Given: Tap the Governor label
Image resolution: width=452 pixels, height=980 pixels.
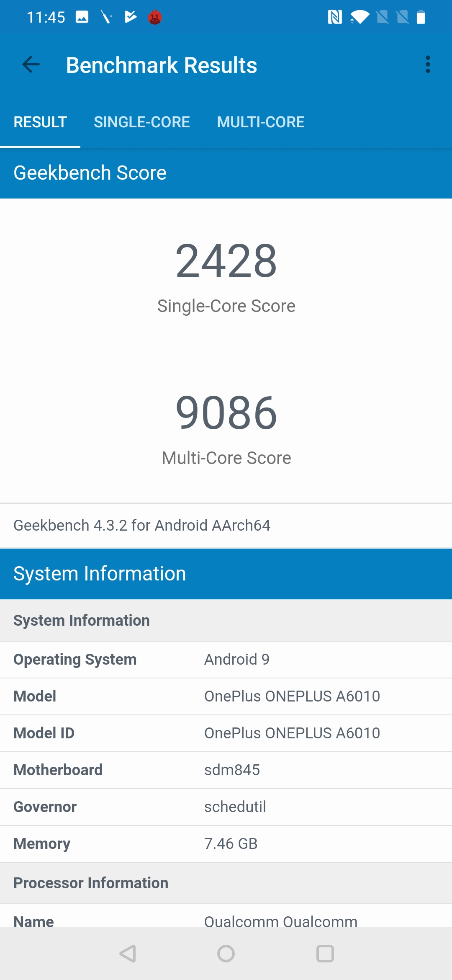Looking at the screenshot, I should click(45, 807).
